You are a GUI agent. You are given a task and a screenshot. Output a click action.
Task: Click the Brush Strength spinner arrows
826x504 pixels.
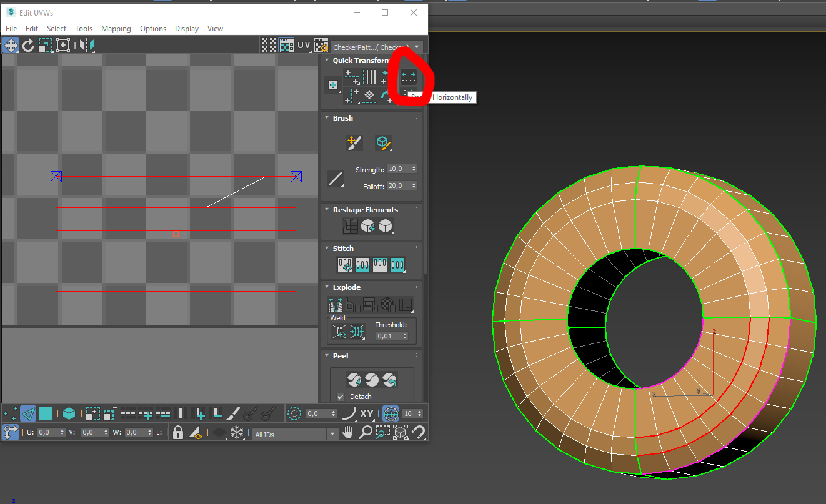pos(414,169)
